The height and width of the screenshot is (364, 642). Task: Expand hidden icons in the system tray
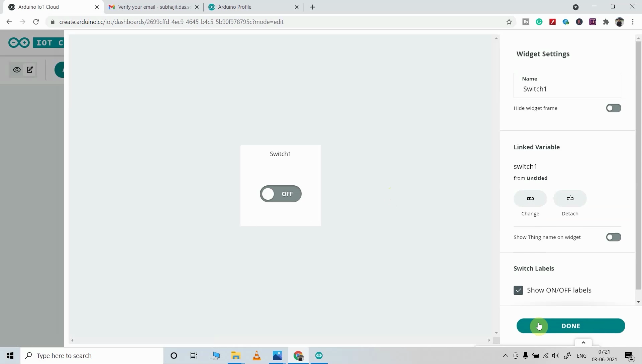506,356
